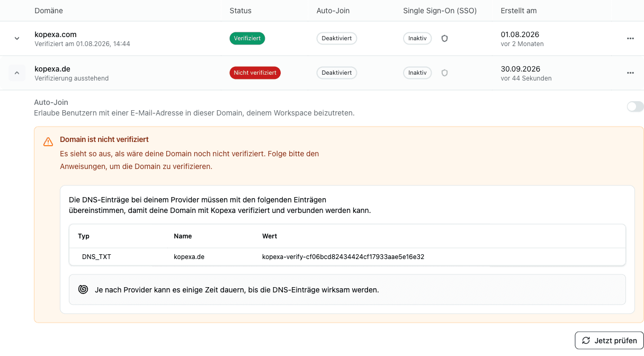Screen dimensions: 644x356
Task: Click the Inaktiv badge for kopexa.com
Action: [417, 38]
